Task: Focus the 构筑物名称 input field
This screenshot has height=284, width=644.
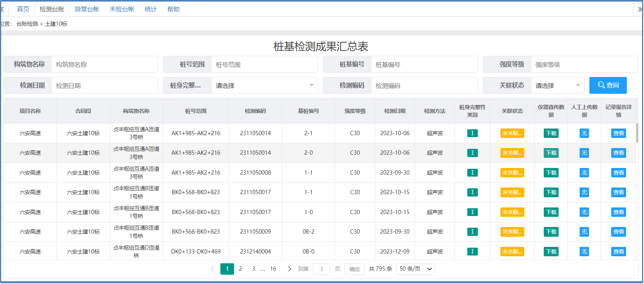Action: [105, 64]
